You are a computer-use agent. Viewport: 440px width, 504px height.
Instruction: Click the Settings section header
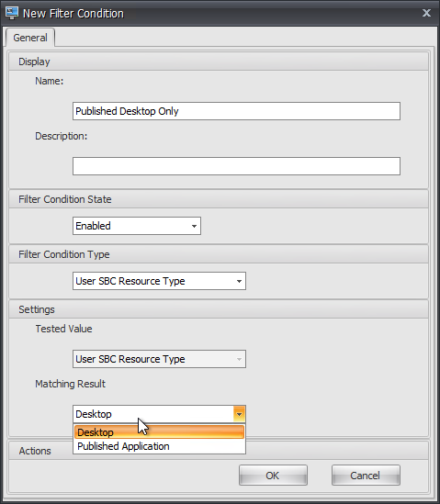pos(219,309)
